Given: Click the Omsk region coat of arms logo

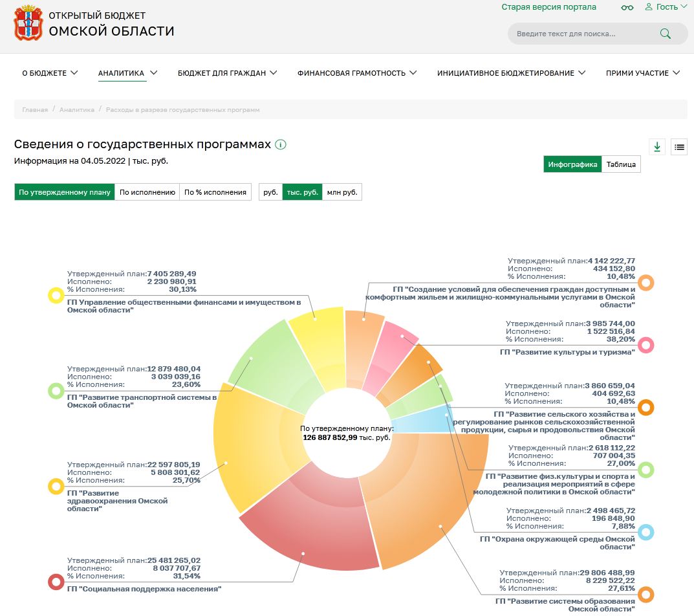Looking at the screenshot, I should pos(27,23).
